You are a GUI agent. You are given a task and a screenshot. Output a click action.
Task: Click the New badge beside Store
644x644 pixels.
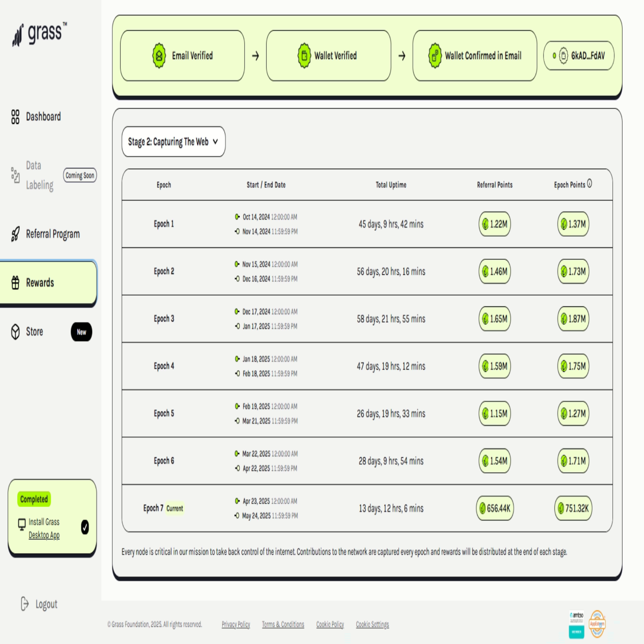tap(82, 332)
